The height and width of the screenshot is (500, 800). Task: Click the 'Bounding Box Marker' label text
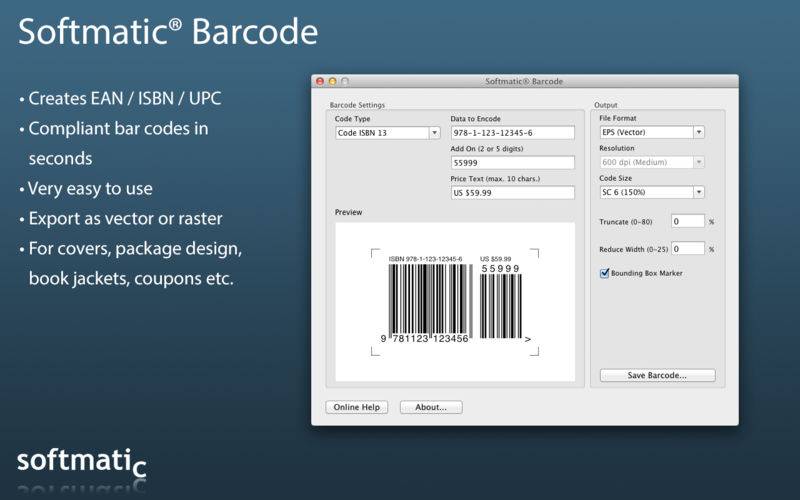646,273
